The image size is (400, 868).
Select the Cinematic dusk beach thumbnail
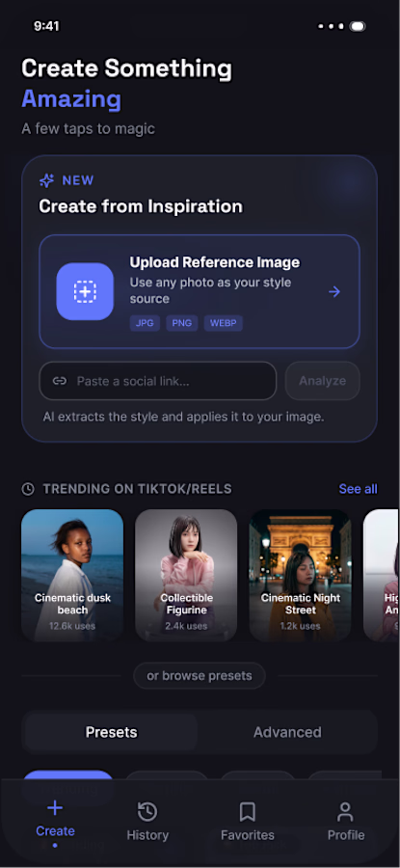[x=72, y=575]
